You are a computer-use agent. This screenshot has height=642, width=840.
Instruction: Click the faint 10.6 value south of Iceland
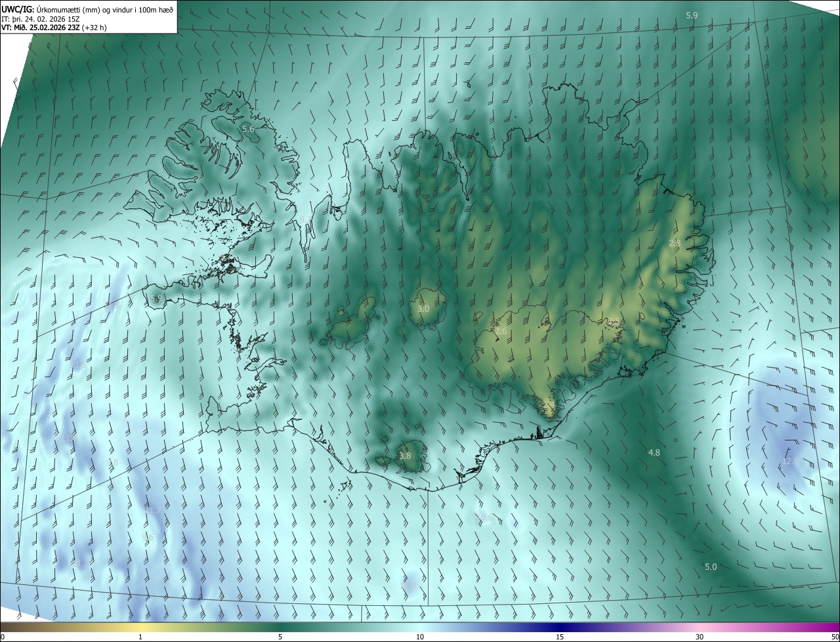pos(484,518)
